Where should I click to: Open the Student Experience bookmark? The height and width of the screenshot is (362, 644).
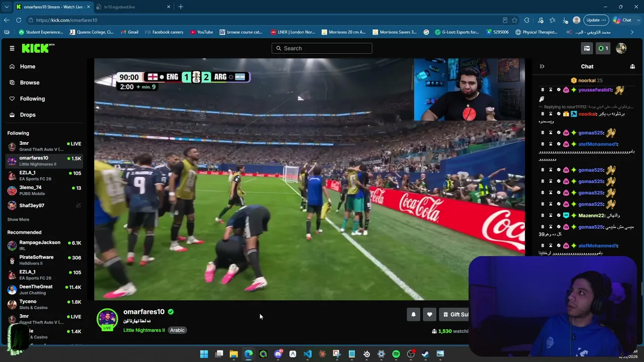click(x=41, y=32)
